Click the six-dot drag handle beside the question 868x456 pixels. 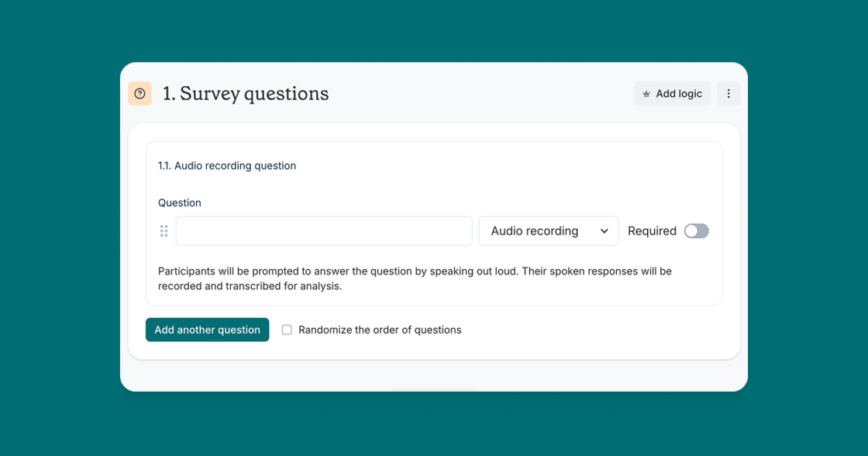point(164,231)
